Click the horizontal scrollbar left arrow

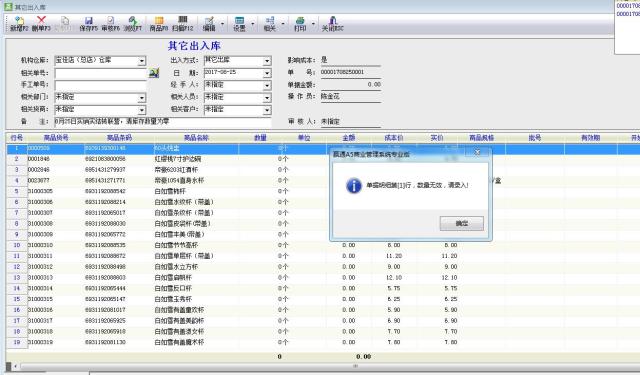click(16, 366)
